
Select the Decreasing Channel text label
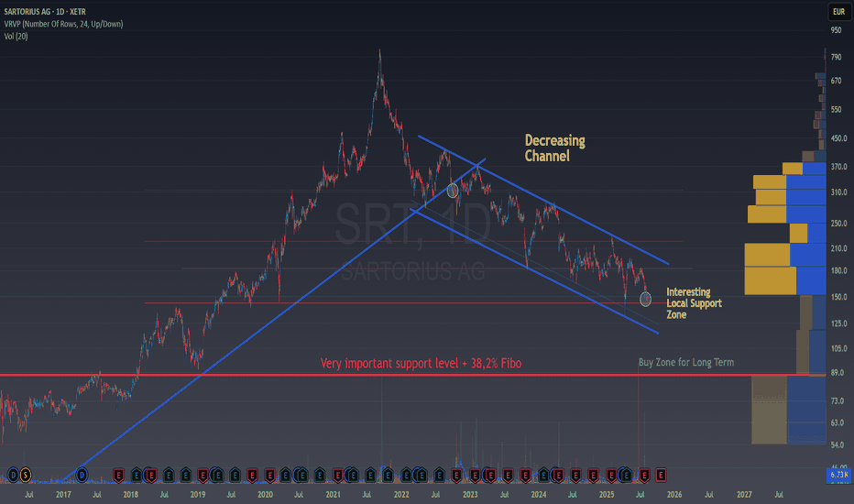(x=555, y=148)
